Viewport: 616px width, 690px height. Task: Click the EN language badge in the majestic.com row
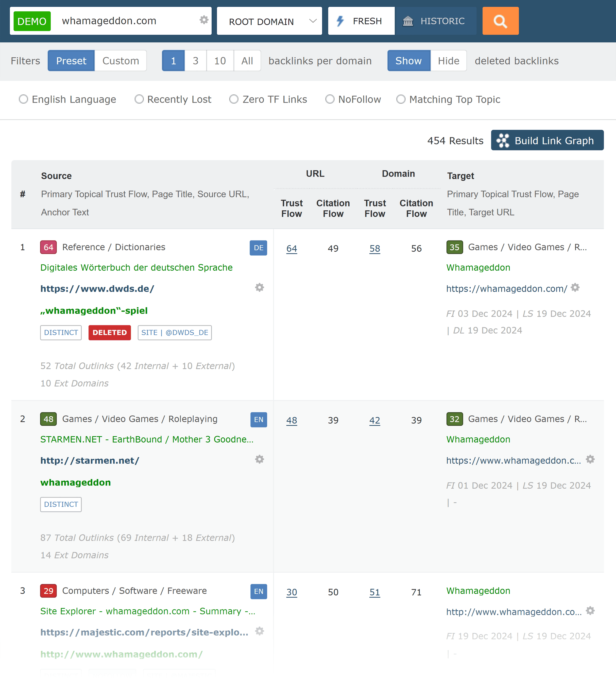point(258,591)
